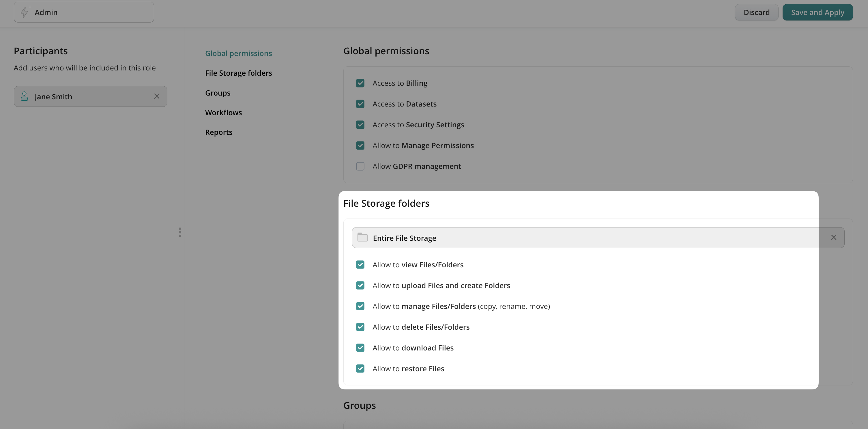This screenshot has width=868, height=429.
Task: Toggle Access to Security Settings checkbox
Action: coord(360,125)
